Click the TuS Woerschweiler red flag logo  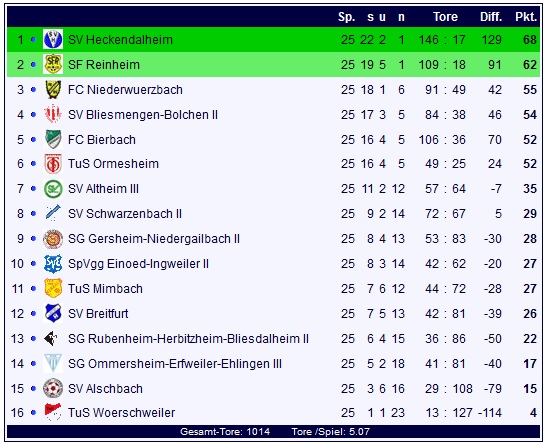point(53,412)
